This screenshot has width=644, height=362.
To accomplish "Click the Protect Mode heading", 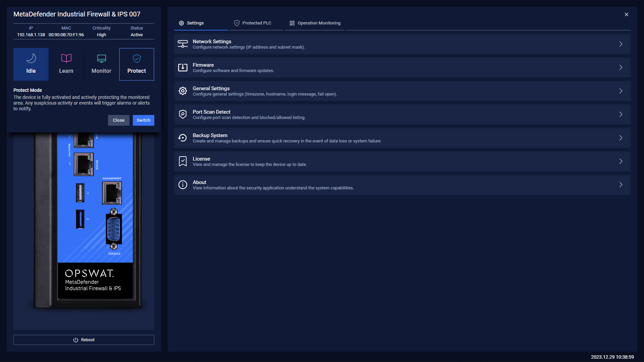I will pyautogui.click(x=28, y=90).
